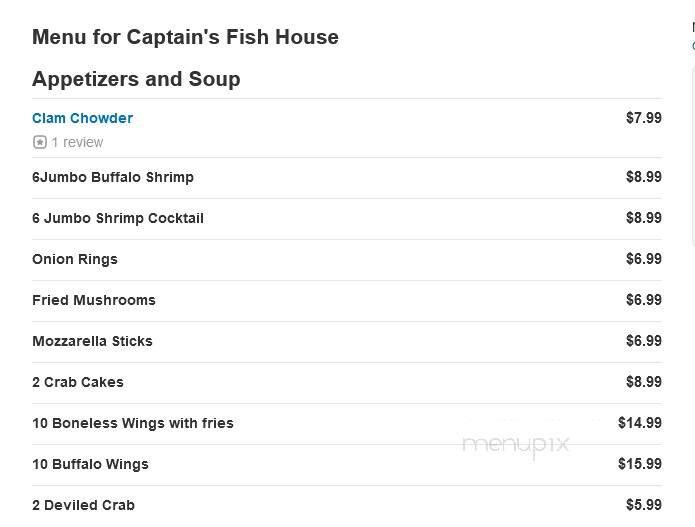Click the $7.99 price for Clam Chowder
Screen dimensions: 695x527
tap(644, 118)
